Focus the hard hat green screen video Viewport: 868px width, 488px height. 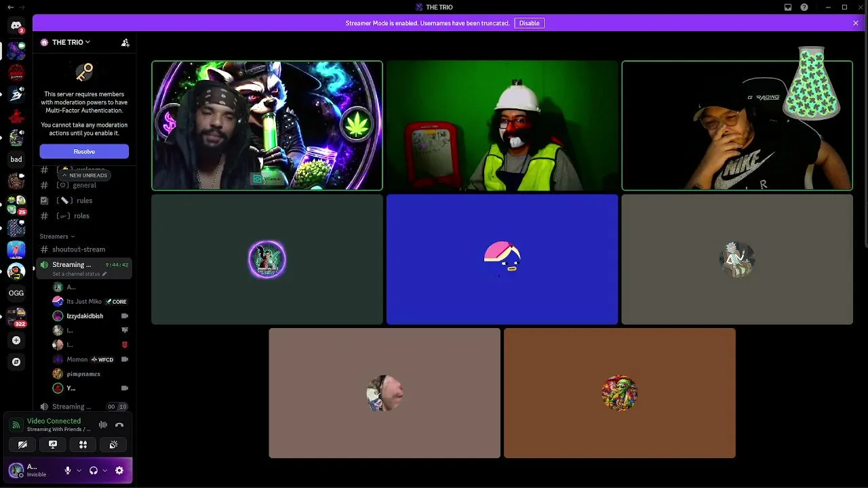(502, 125)
